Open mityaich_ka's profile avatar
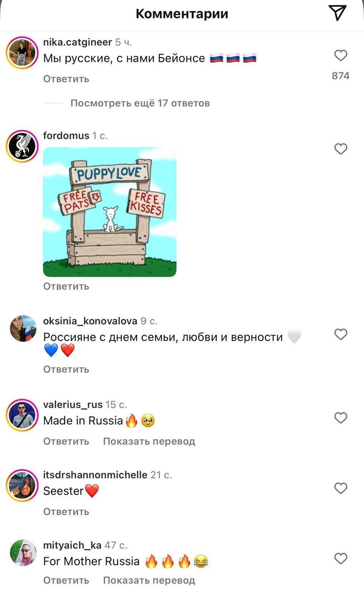 pos(22,553)
